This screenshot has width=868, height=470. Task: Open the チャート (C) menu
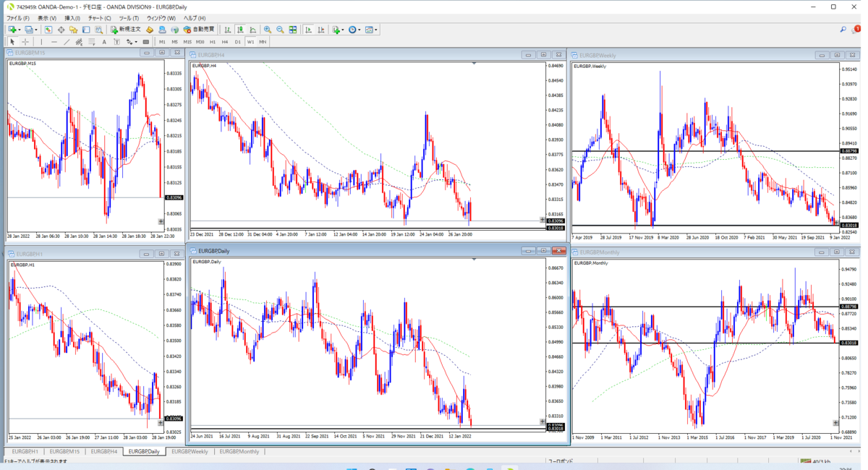pyautogui.click(x=99, y=18)
